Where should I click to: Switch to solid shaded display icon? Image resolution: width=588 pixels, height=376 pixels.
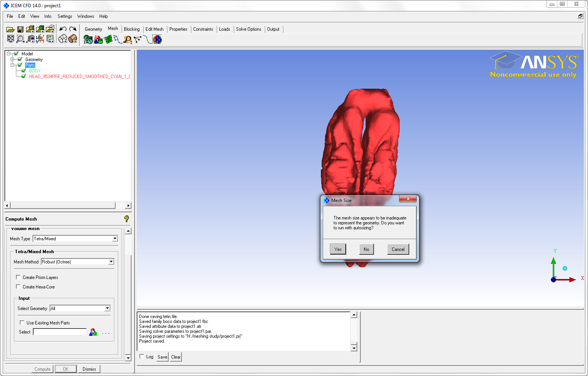coord(73,39)
